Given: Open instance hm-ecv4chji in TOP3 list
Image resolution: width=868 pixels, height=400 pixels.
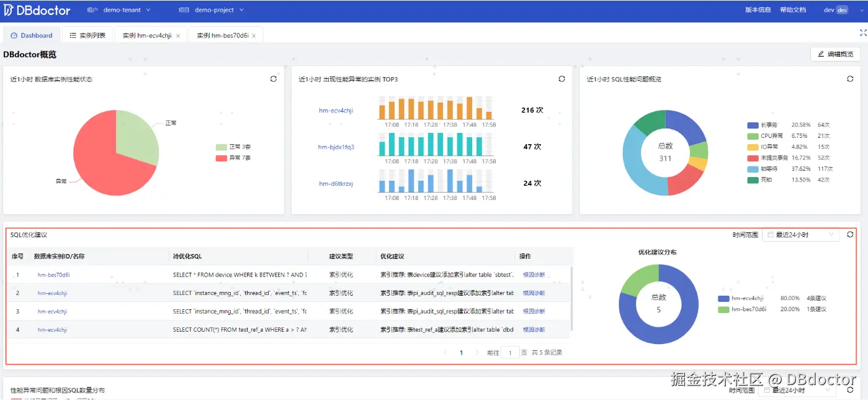Looking at the screenshot, I should (336, 111).
